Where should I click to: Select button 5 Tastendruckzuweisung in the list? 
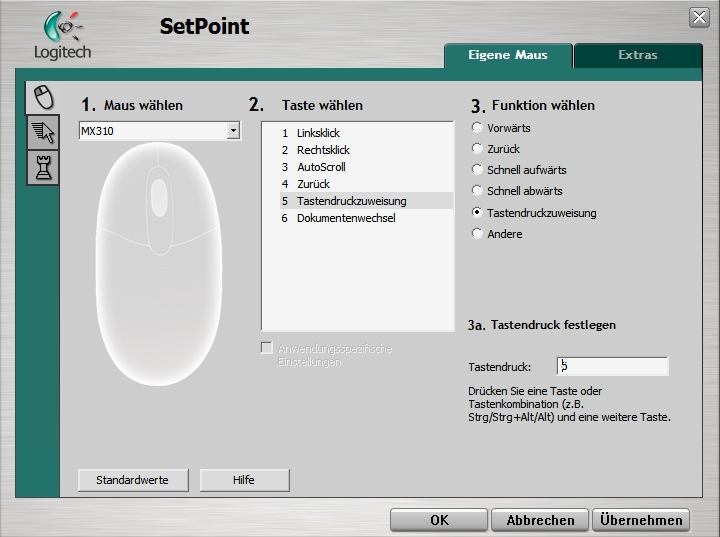click(366, 201)
